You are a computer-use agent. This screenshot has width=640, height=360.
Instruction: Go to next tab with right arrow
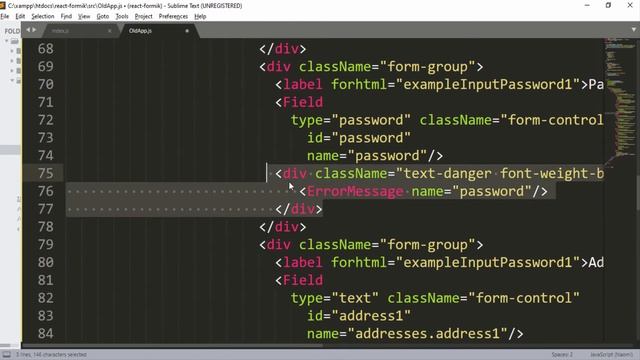(34, 30)
